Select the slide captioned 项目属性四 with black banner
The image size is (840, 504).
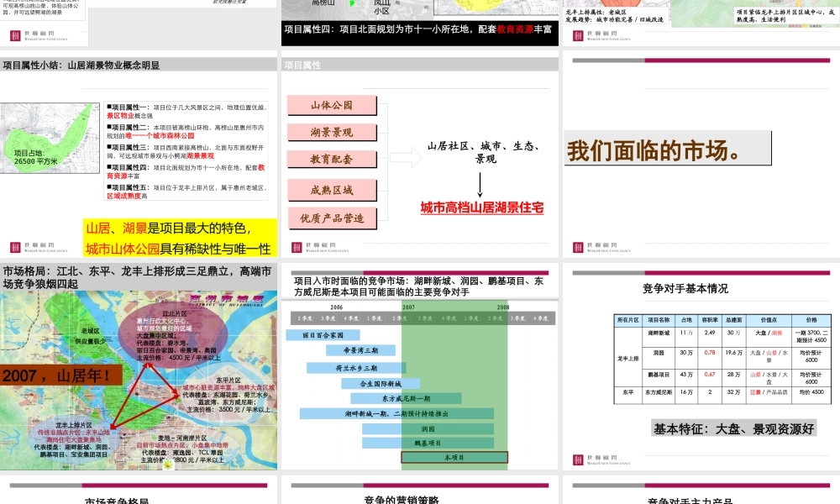point(419,23)
